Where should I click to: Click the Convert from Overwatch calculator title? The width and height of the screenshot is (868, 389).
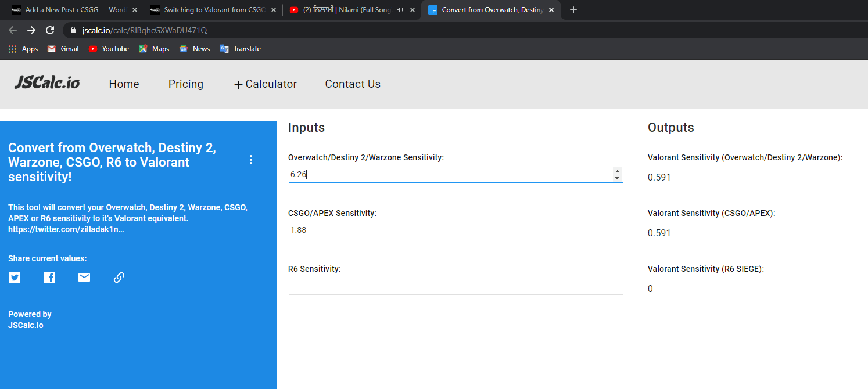(x=112, y=162)
